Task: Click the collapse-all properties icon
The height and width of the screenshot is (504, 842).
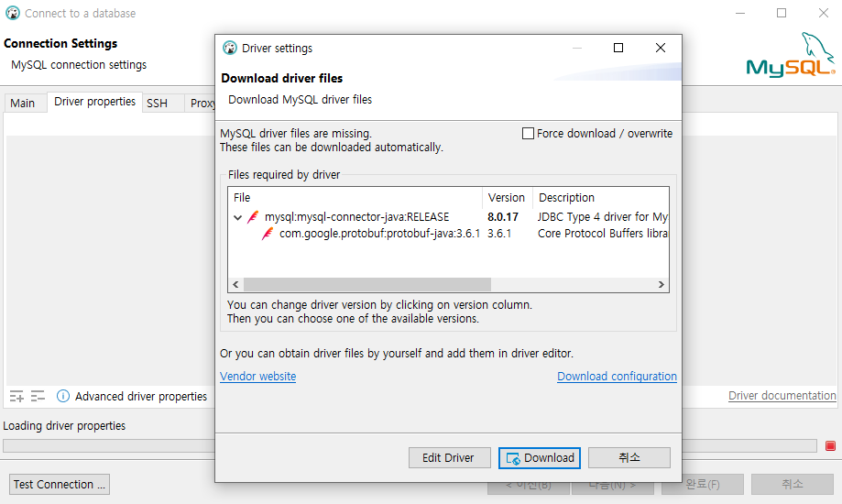Action: pos(38,397)
